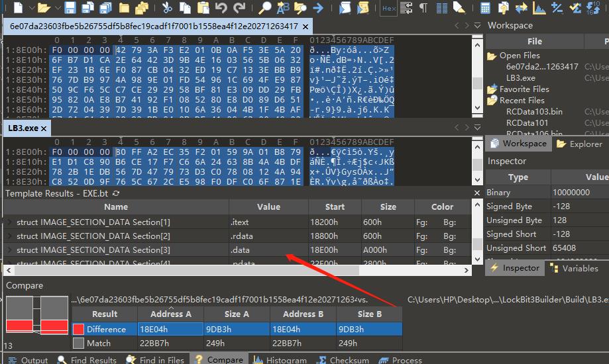
Task: Toggle Hex edit mode button
Action: pos(389,8)
